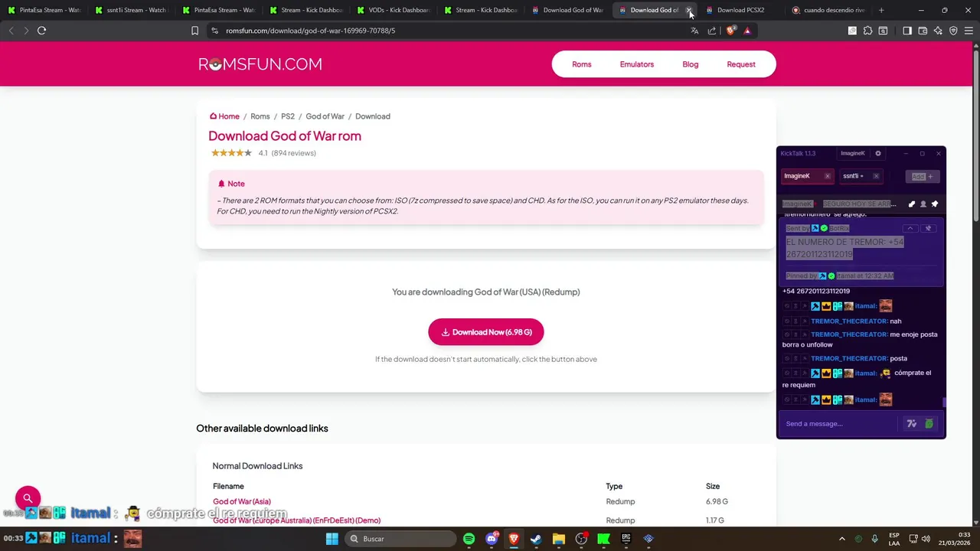Image resolution: width=980 pixels, height=551 pixels.
Task: Open Kick emote picker in message box
Action: coord(929,423)
